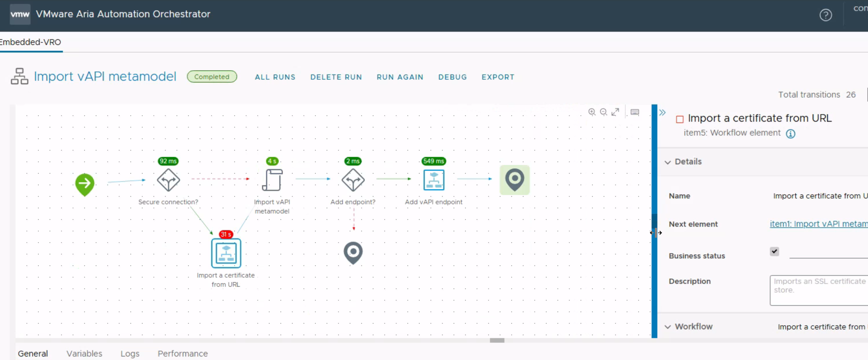Collapse the right details panel
Image resolution: width=868 pixels, height=360 pixels.
tap(662, 112)
